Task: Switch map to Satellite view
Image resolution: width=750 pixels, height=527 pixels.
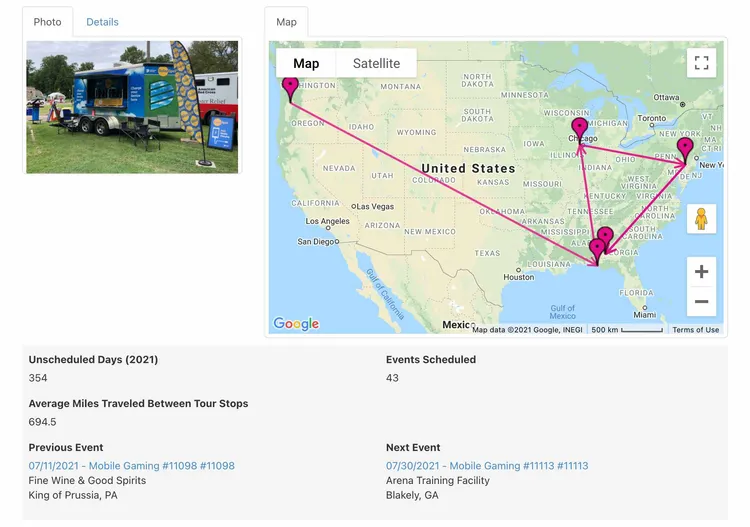Action: [376, 63]
